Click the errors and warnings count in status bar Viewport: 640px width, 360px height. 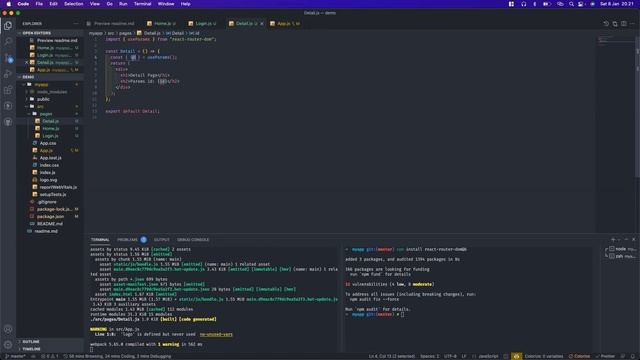click(x=50, y=356)
